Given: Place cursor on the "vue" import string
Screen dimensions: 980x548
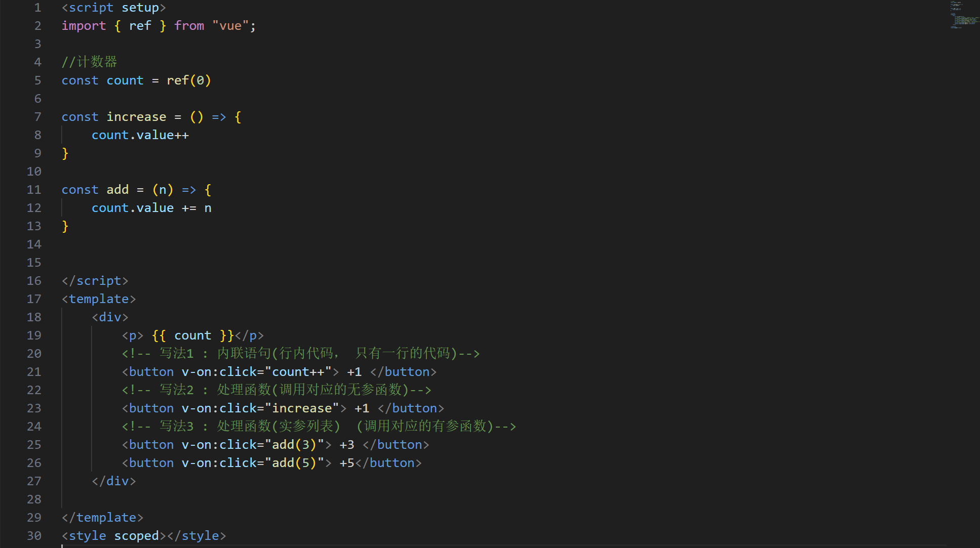Looking at the screenshot, I should click(x=230, y=26).
